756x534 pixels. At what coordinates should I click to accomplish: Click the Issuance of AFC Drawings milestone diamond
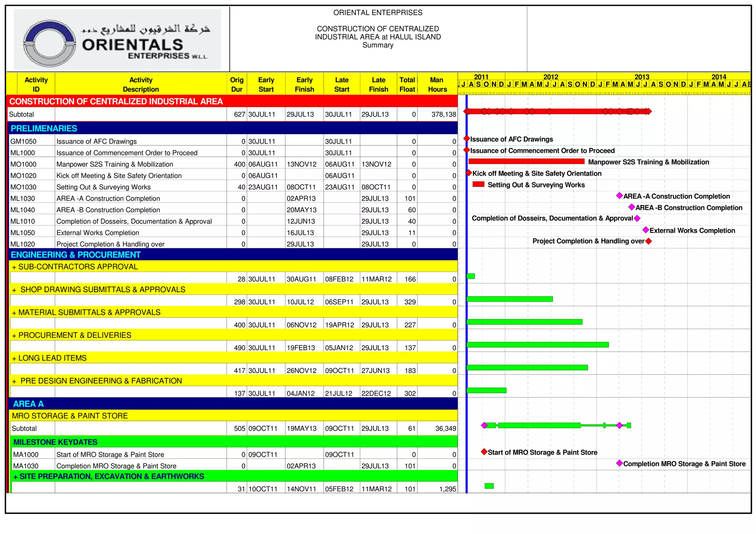coord(467,139)
